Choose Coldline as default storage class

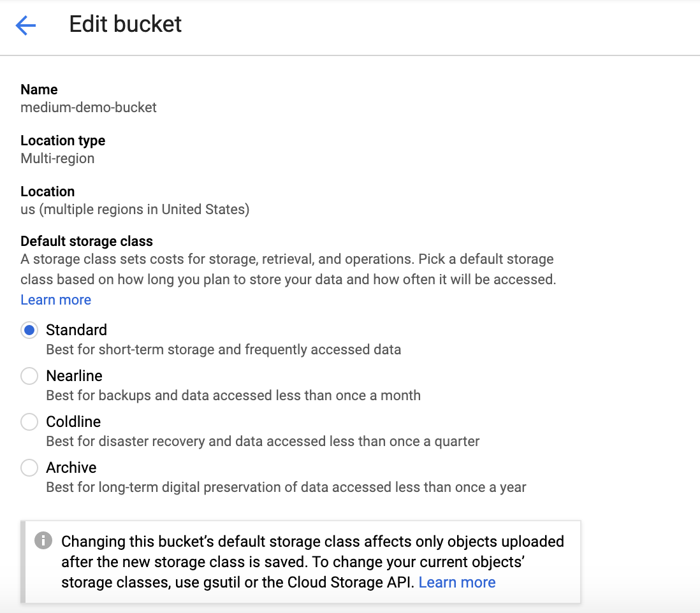tap(29, 422)
